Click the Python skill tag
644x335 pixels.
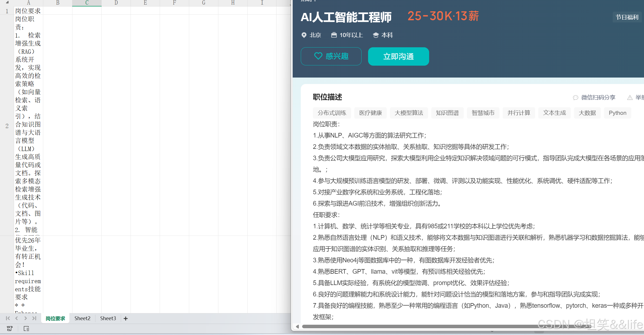click(x=617, y=113)
